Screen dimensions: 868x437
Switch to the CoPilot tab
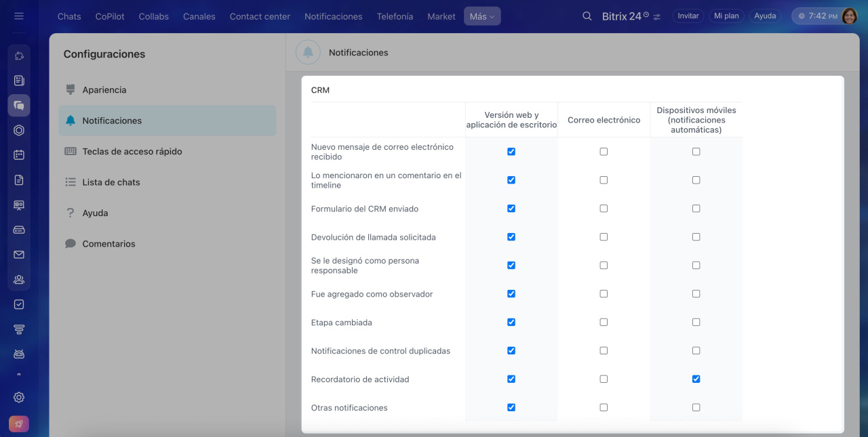(110, 16)
